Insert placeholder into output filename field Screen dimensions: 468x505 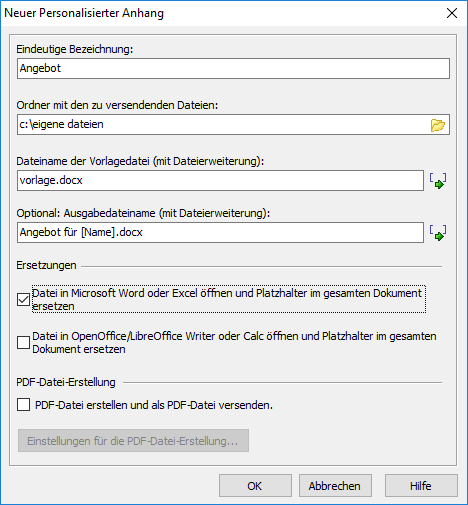(438, 233)
